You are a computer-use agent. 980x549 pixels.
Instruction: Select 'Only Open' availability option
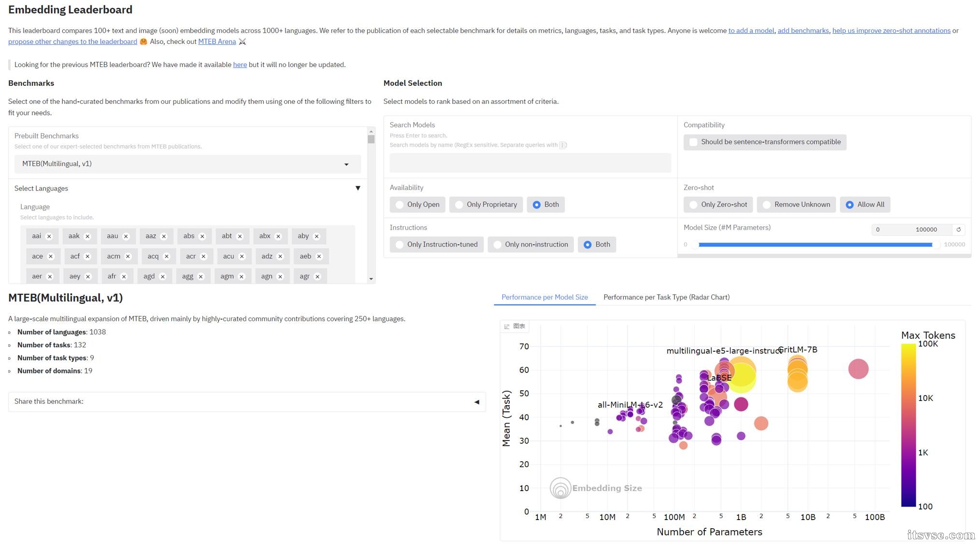coord(418,205)
